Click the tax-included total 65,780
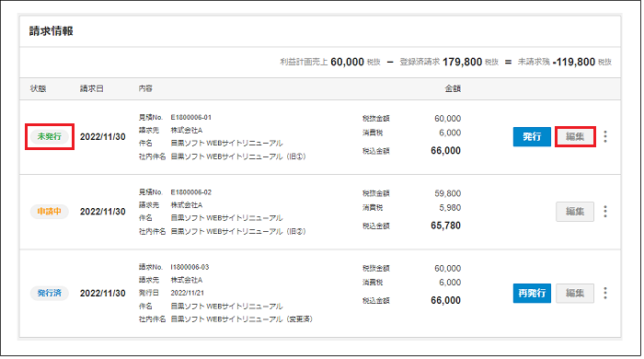Image resolution: width=644 pixels, height=359 pixels. click(x=445, y=226)
